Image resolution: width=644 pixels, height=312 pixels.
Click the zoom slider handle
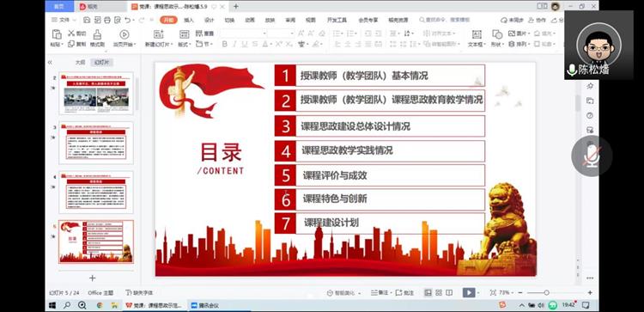coord(546,293)
